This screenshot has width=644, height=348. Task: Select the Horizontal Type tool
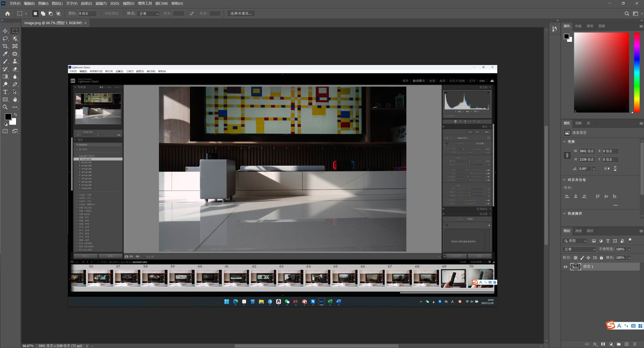(x=5, y=92)
